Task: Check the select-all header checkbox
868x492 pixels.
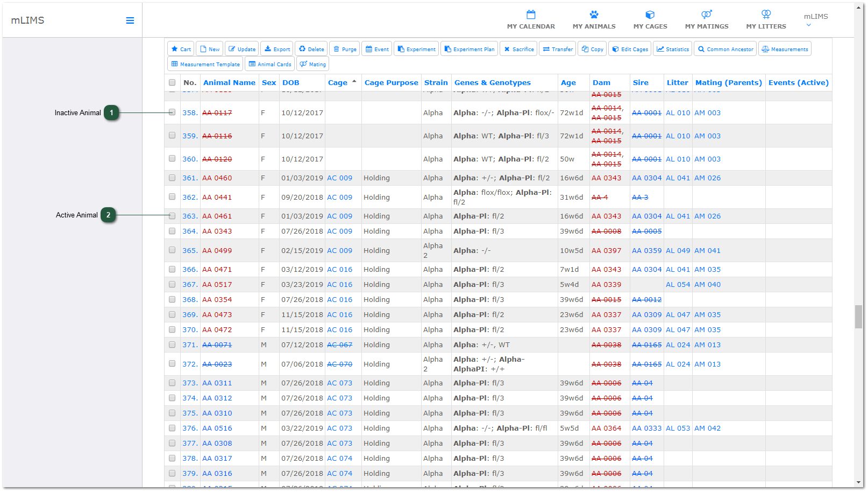Action: tap(172, 82)
